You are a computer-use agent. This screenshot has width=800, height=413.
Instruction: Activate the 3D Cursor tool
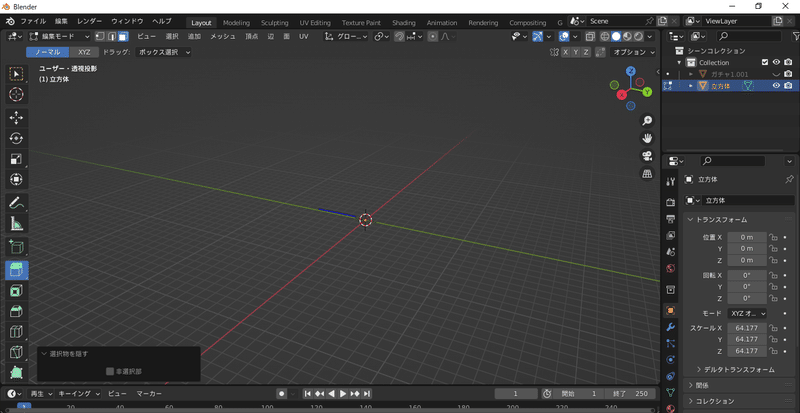(16, 94)
